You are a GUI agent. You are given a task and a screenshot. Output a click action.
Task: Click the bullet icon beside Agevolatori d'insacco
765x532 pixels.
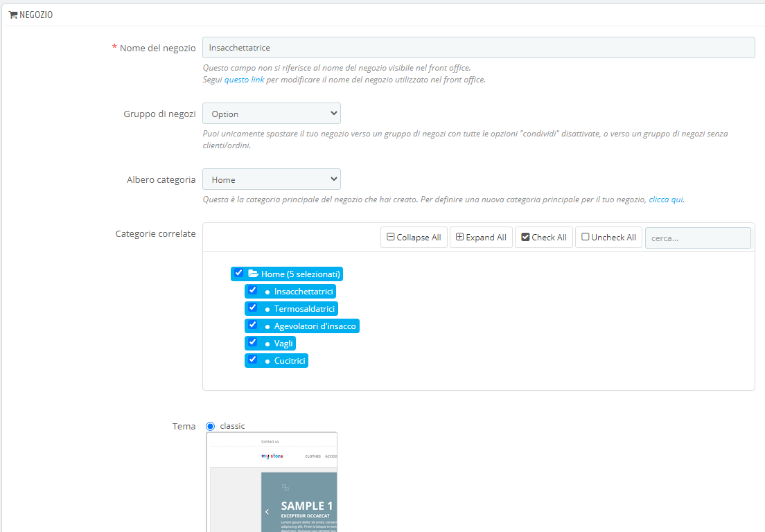pos(267,327)
